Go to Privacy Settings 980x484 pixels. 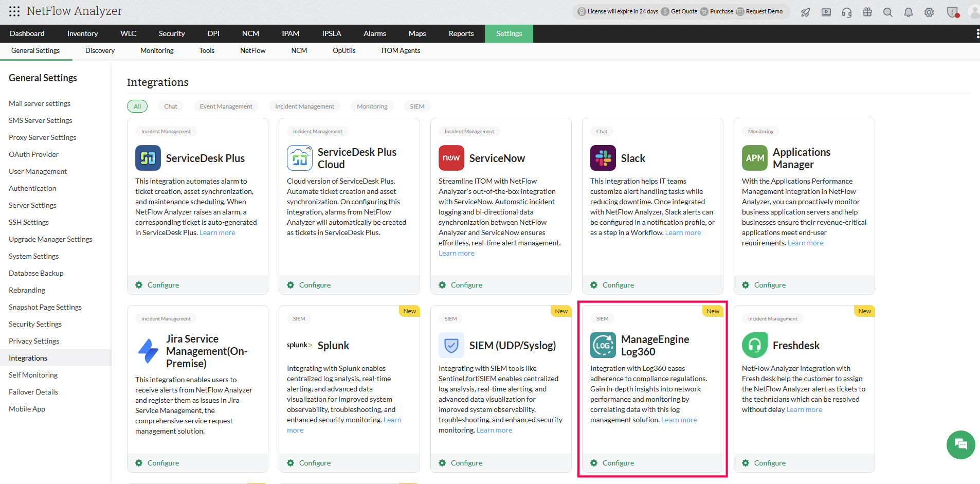[34, 341]
